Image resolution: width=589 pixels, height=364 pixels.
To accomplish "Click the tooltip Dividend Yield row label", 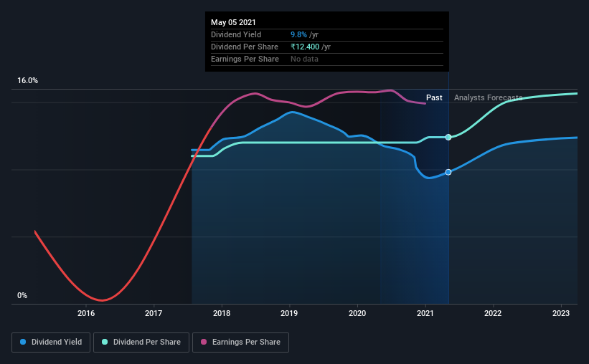I will pos(236,34).
